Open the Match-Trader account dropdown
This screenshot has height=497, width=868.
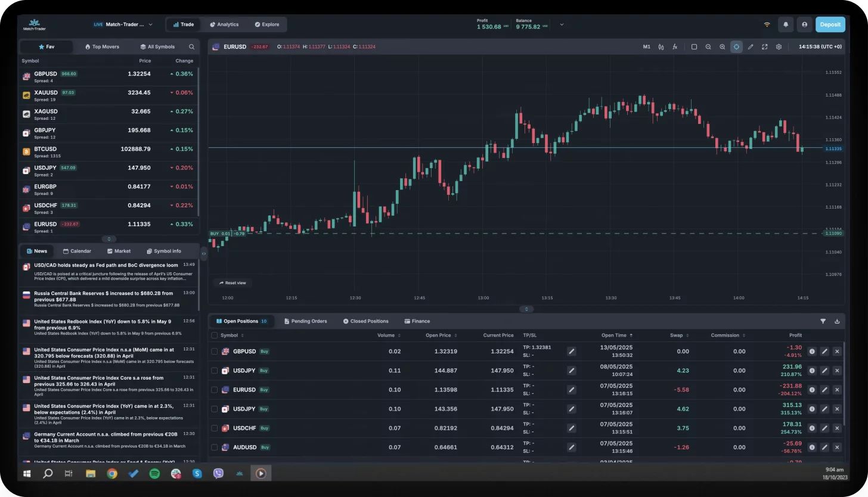123,24
